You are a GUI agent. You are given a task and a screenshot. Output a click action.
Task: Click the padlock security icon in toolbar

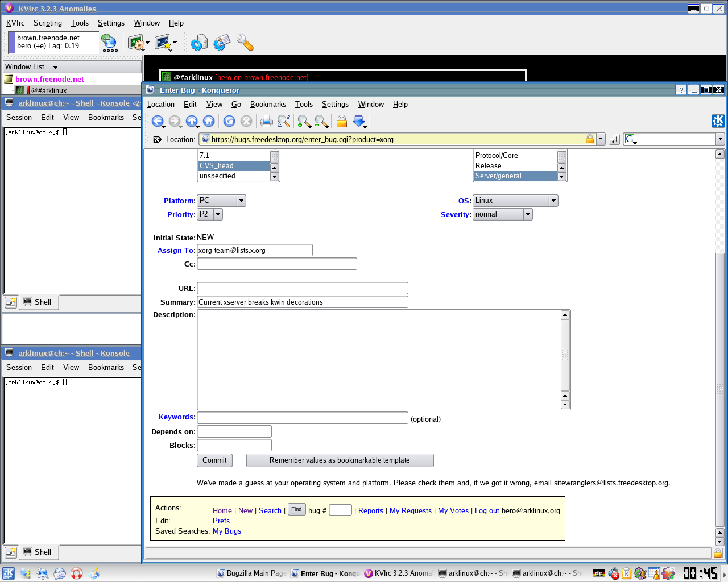(341, 121)
